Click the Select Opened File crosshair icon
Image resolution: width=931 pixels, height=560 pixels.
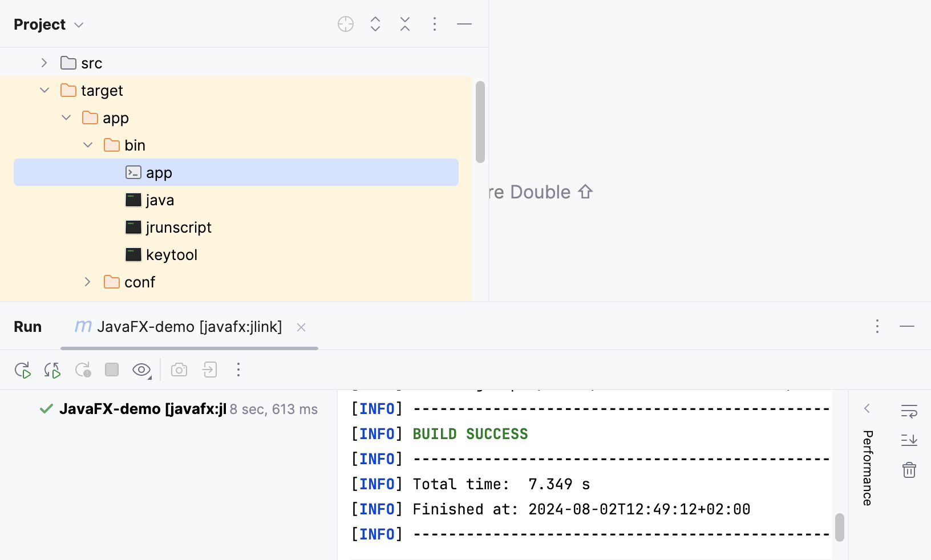[346, 24]
